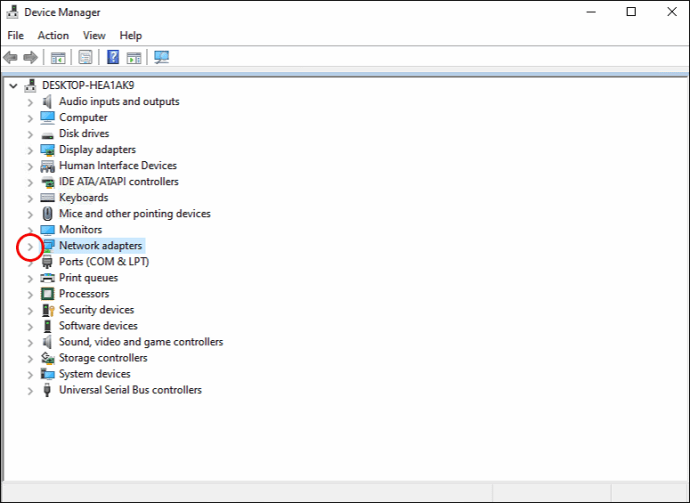
Task: Select Mice and other pointing devices
Action: (x=135, y=213)
